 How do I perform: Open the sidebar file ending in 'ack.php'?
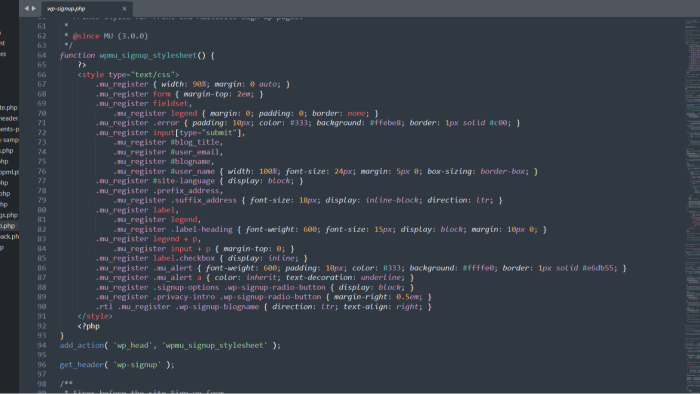coord(9,236)
